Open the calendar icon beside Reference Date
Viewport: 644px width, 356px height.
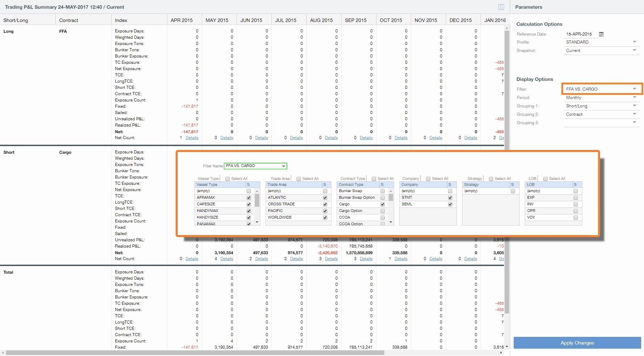tap(601, 34)
